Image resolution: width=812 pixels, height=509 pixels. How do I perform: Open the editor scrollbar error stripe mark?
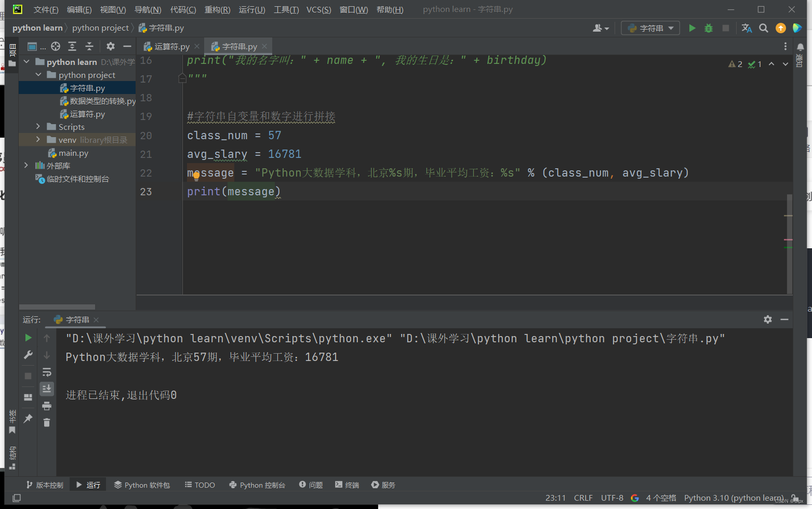(x=789, y=239)
